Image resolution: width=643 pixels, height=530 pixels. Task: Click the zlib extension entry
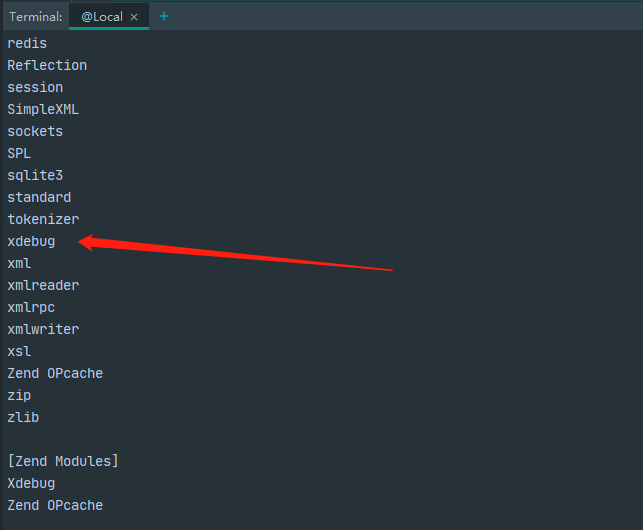(x=23, y=417)
